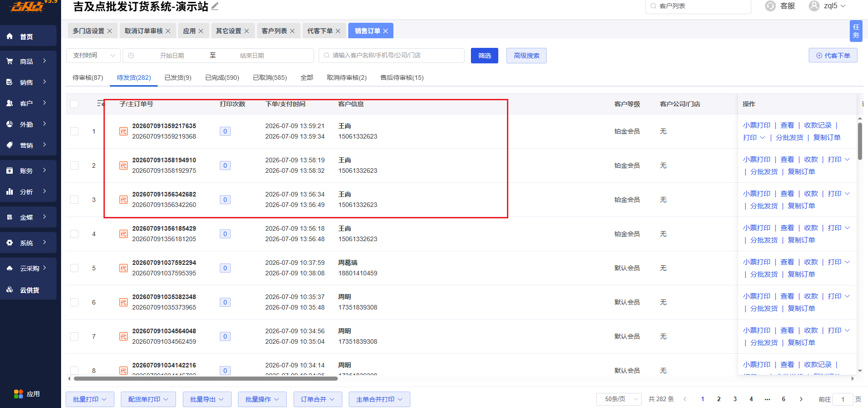Viewport: 868px width, 408px height.
Task: Go to page 2 in pagination
Action: [719, 399]
